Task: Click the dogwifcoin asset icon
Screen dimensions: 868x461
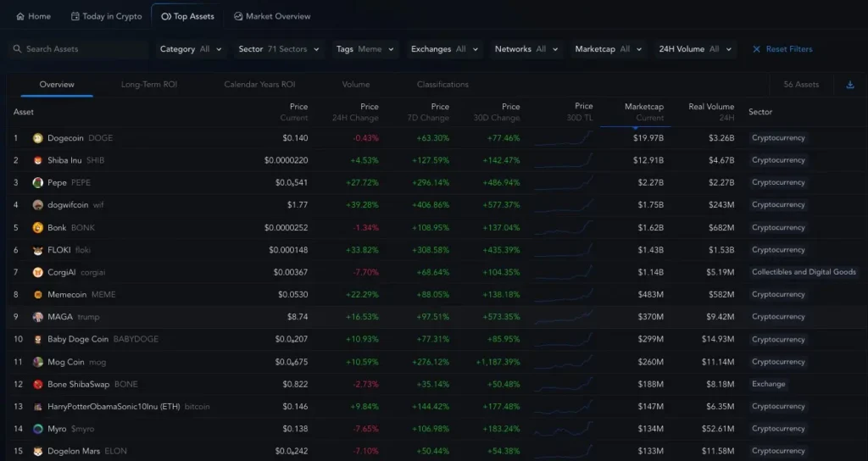Action: (37, 205)
